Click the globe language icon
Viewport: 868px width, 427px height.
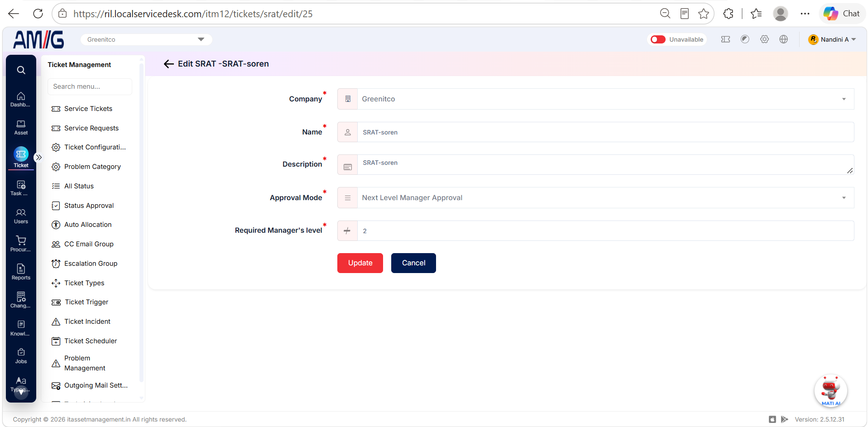coord(784,39)
